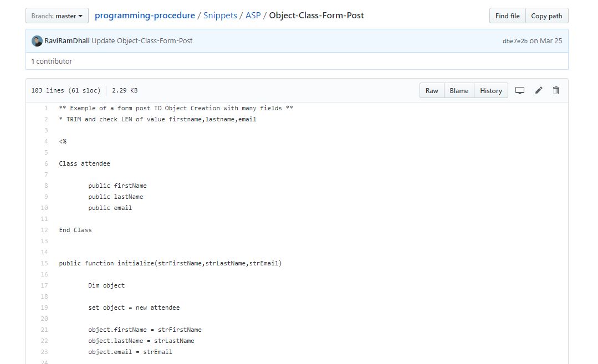Screen dimensions: 598x364
Task: Select line number 21 of the code
Action: (x=44, y=330)
